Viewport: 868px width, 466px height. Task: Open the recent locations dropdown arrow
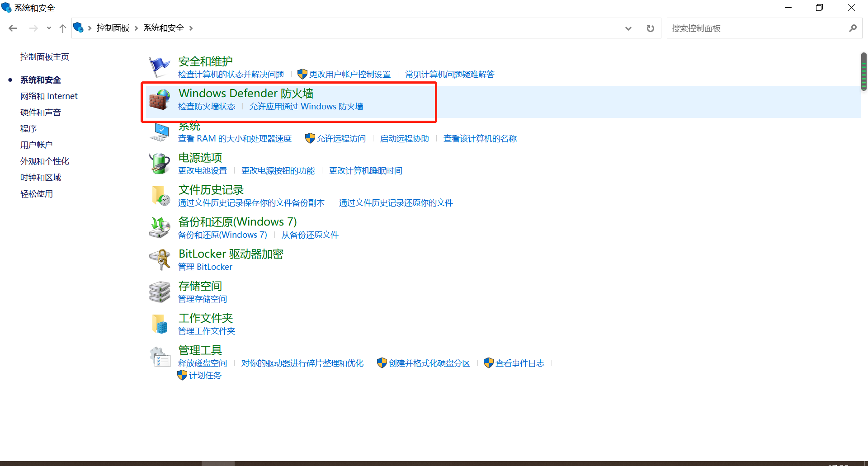(49, 28)
